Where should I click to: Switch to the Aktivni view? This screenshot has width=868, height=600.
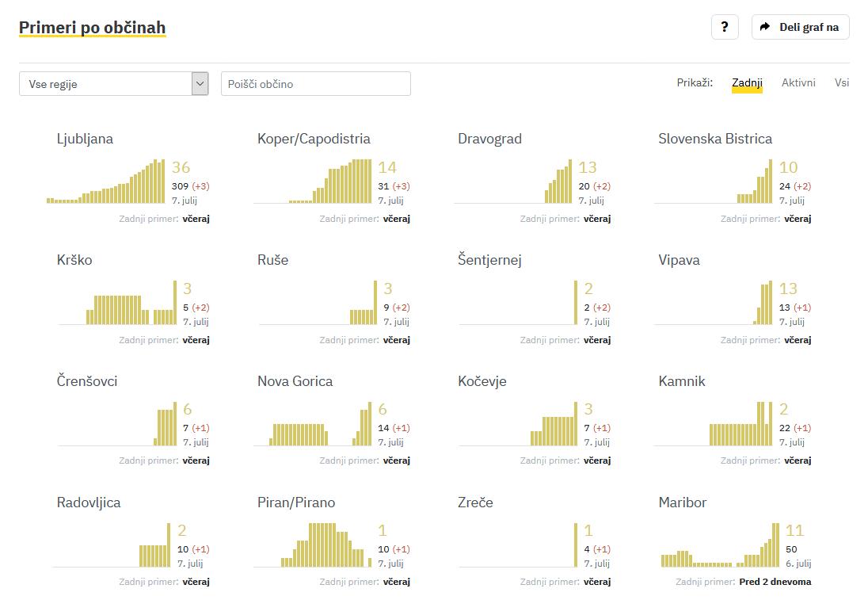(x=798, y=82)
